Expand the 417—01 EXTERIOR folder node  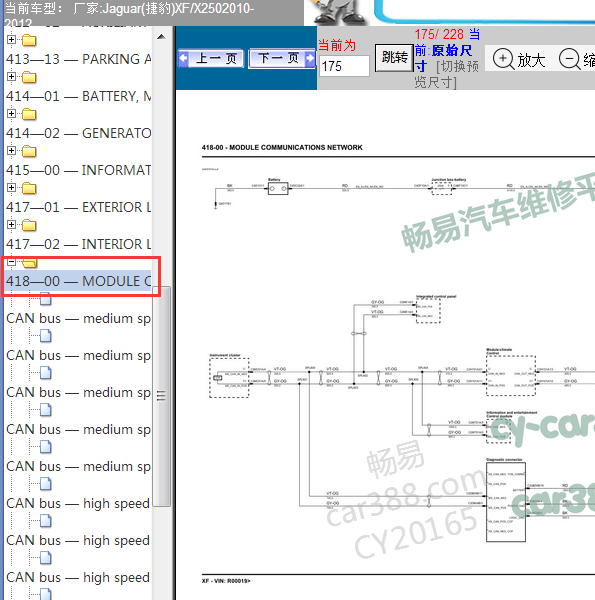[x=11, y=224]
